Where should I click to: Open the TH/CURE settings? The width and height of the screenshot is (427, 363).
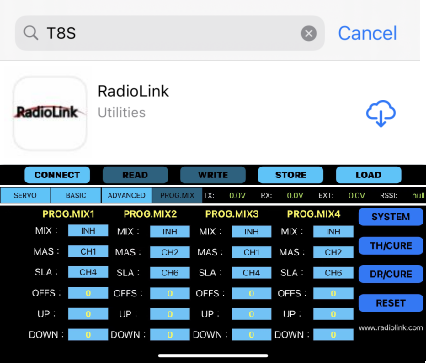(391, 246)
